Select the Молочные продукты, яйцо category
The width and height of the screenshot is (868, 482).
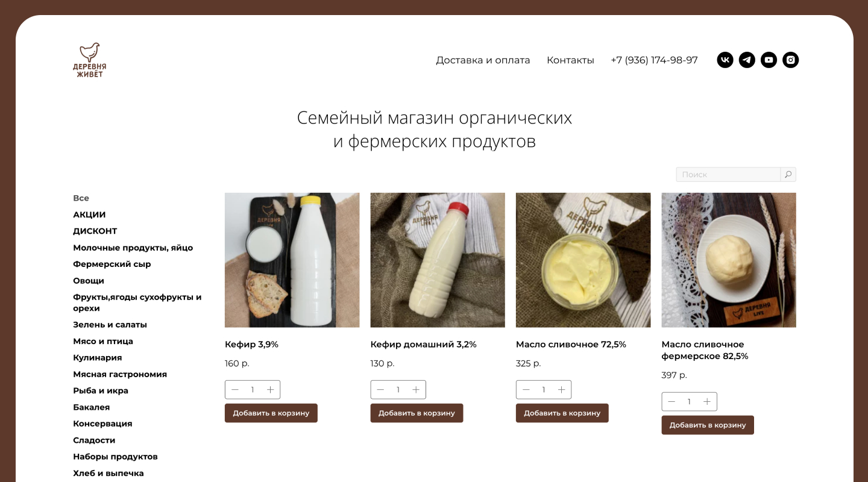(133, 248)
